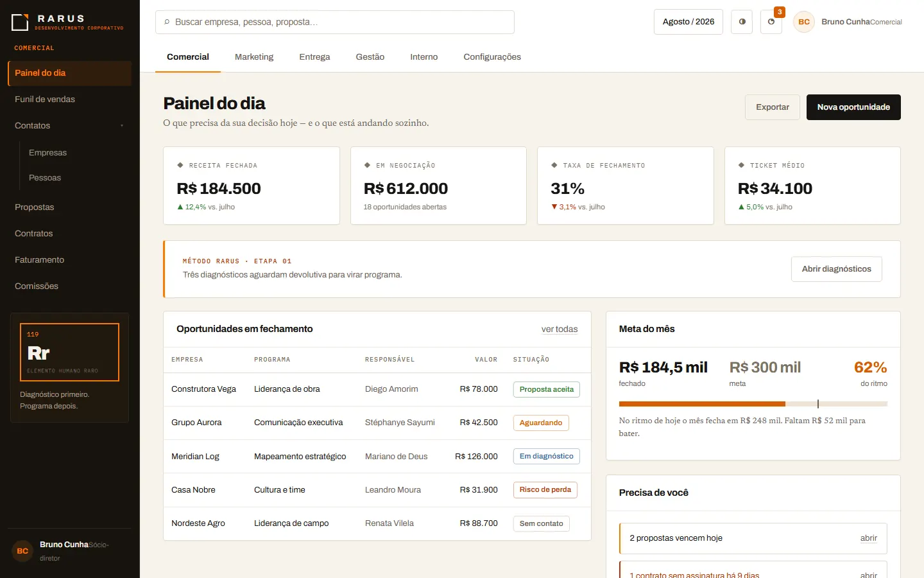924x578 pixels.
Task: Open the Configurações tab
Action: coord(492,57)
